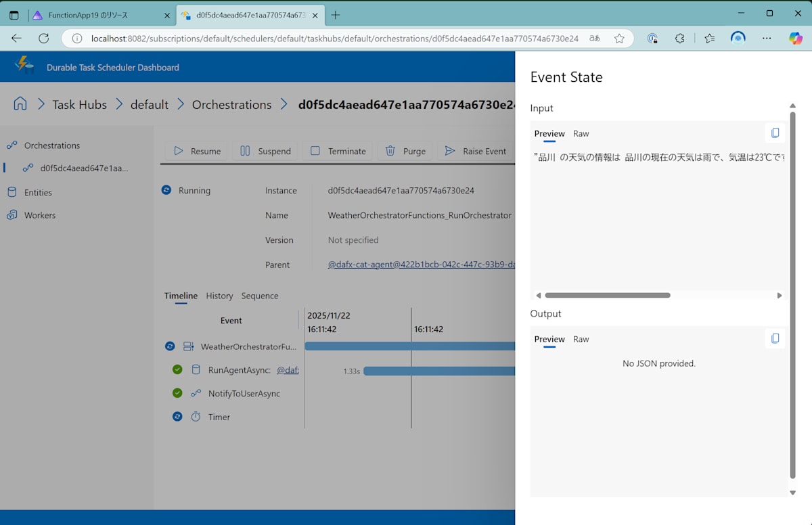Select the Preview tab under Input
This screenshot has height=525, width=812.
(x=549, y=133)
